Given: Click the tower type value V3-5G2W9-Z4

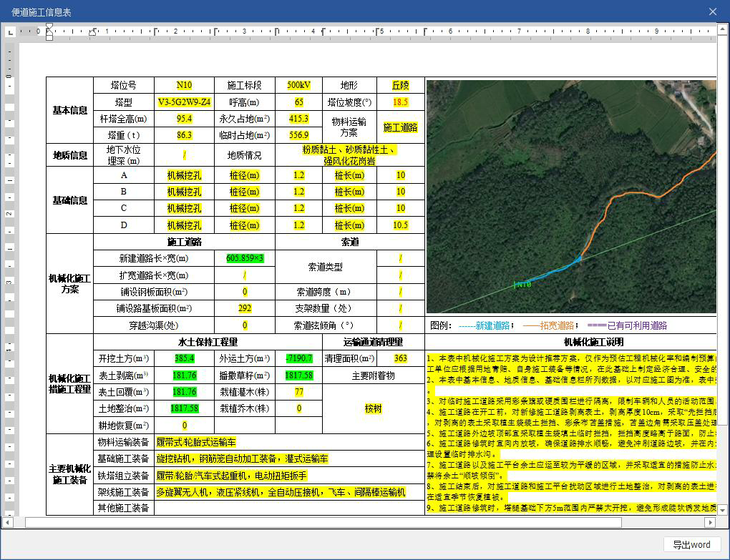Looking at the screenshot, I should (x=185, y=102).
